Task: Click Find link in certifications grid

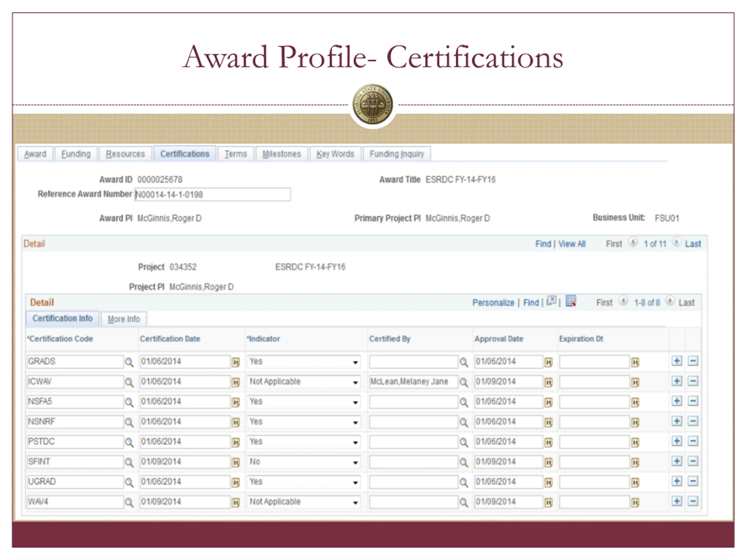Action: [x=531, y=302]
